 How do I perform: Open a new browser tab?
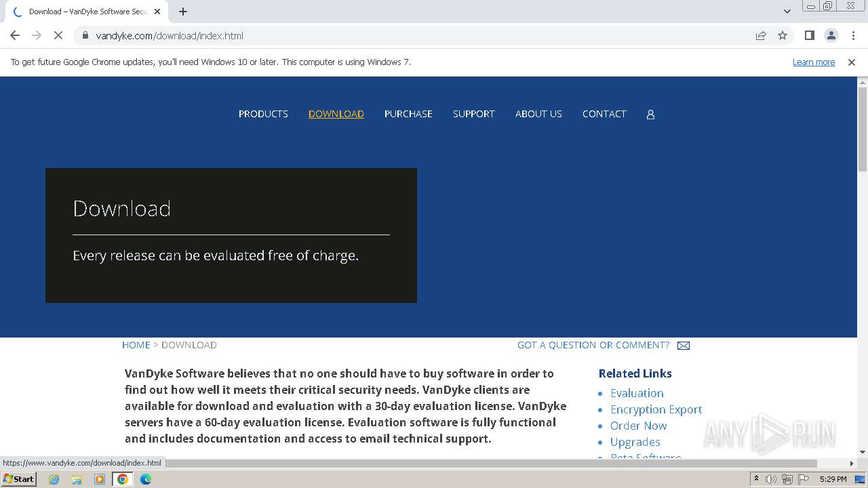coord(183,12)
